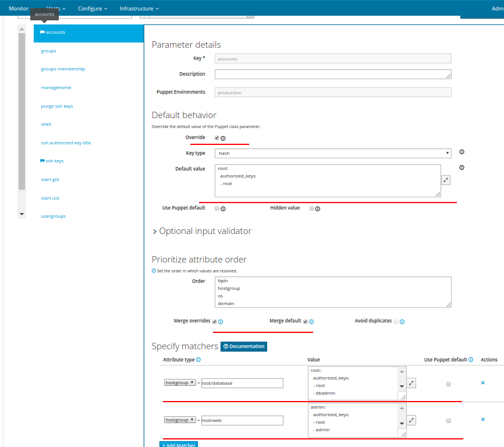The image size is (504, 447).
Task: Show info icon next to Default value
Action: tap(462, 168)
